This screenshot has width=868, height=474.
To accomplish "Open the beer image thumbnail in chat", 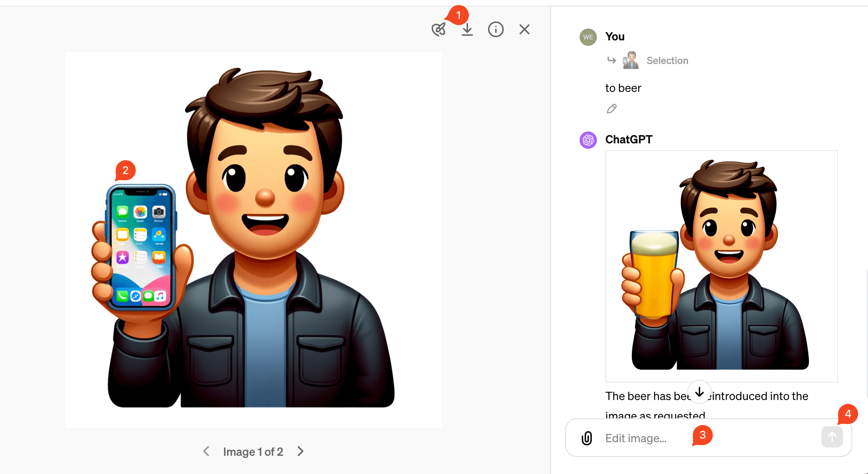I will (721, 266).
